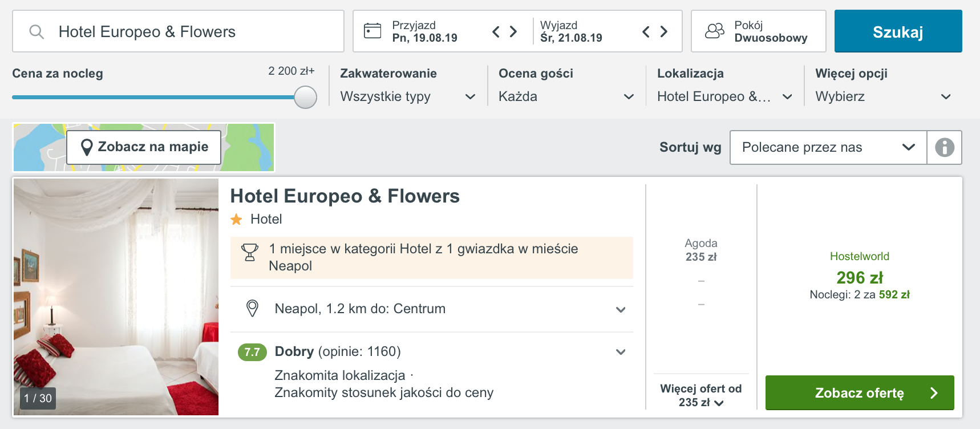Click the Wyjazd departure date field
The image size is (980, 429).
coord(571,31)
